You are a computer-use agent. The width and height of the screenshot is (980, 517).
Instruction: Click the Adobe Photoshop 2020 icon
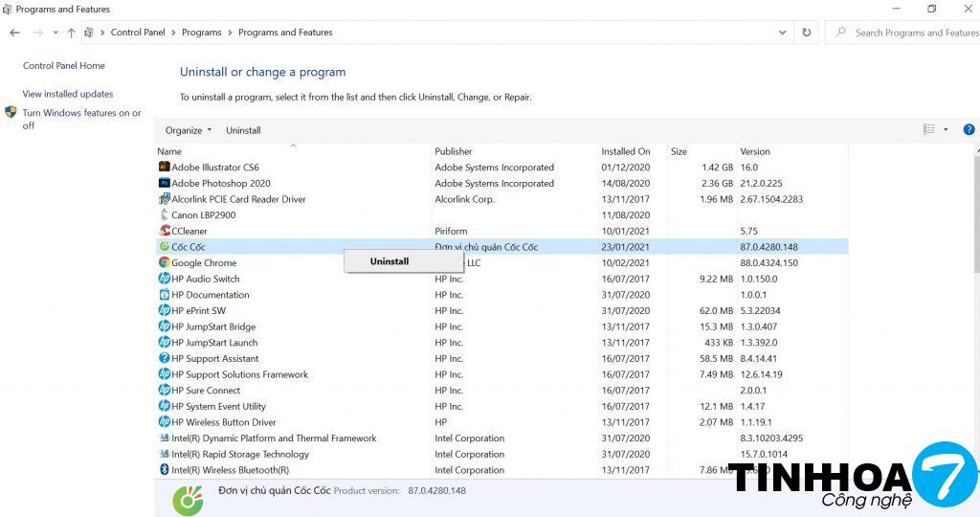(164, 184)
